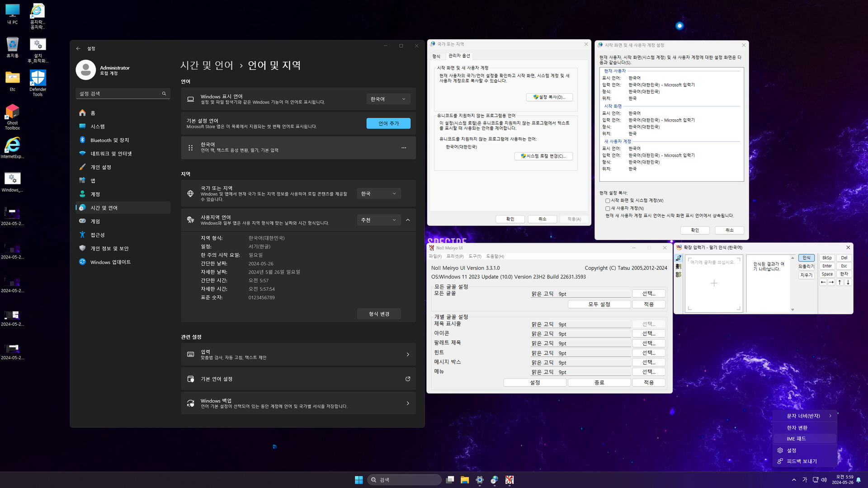Select stroke count 劃 icon in IME pad

pyautogui.click(x=679, y=266)
